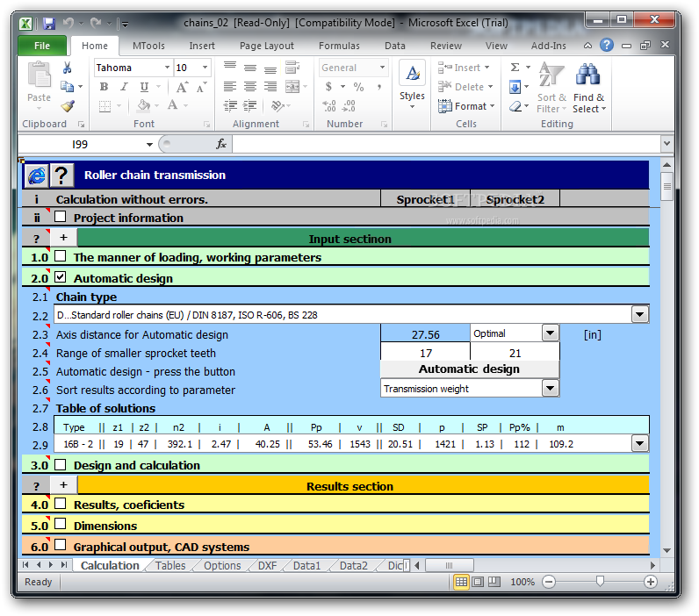699x616 pixels.
Task: Click the Wrap Text icon
Action: pos(292,68)
